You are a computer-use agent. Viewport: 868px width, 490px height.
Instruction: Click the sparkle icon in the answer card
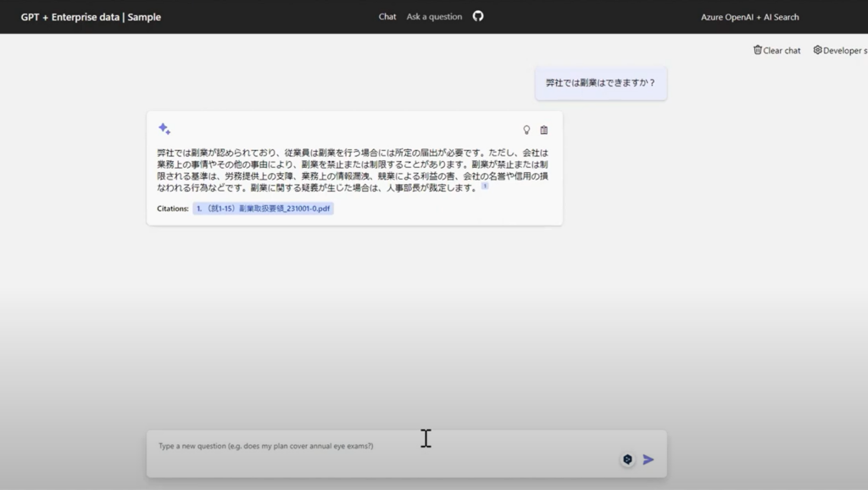point(164,129)
